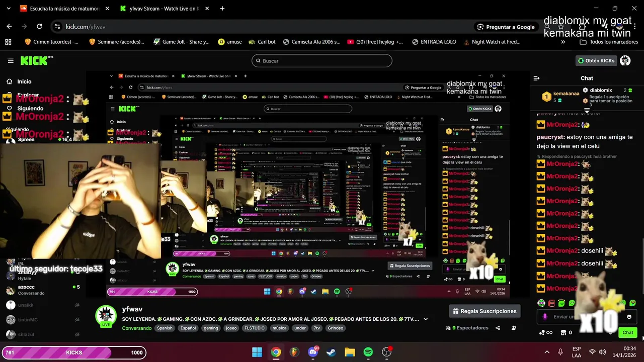This screenshot has height=362, width=644.
Task: Click kemakanaa top gifter entry
Action: point(560,96)
